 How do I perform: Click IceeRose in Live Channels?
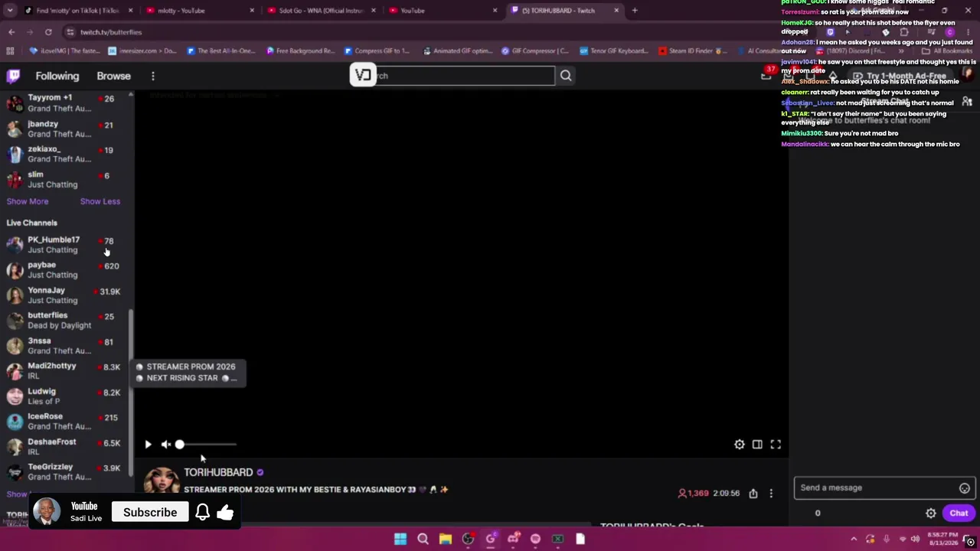pos(61,421)
